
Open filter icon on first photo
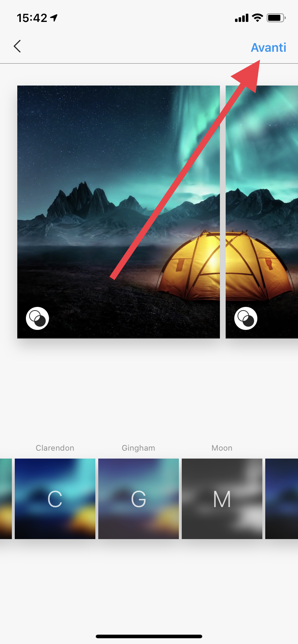tap(37, 318)
